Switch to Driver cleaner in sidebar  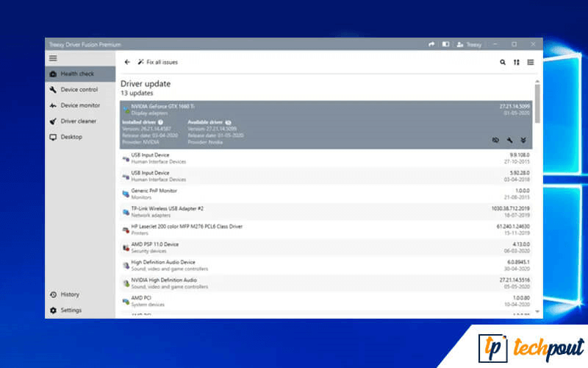[78, 121]
